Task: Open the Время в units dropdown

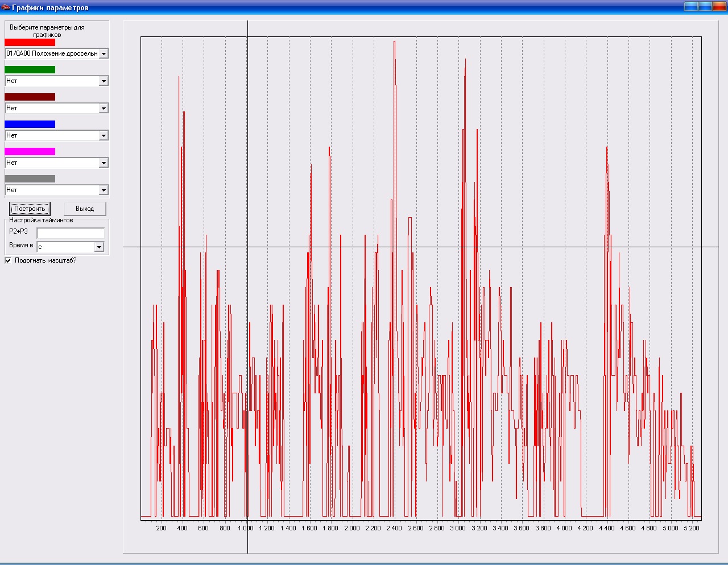Action: click(99, 247)
